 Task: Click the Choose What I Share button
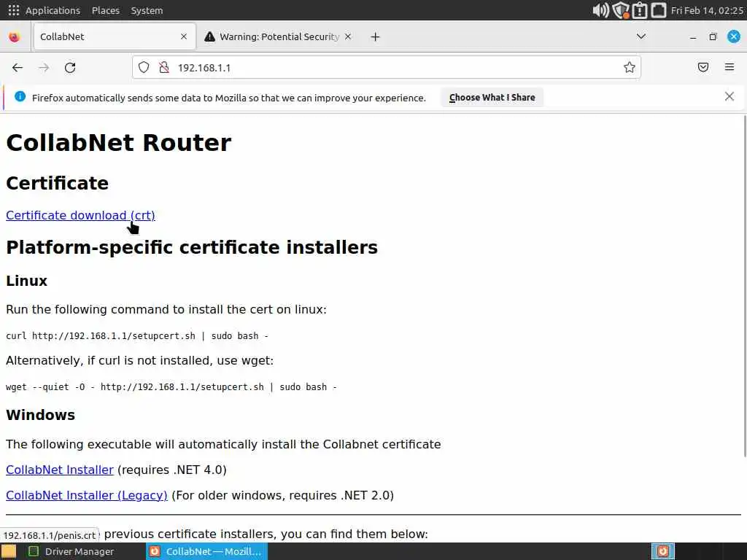coord(492,97)
